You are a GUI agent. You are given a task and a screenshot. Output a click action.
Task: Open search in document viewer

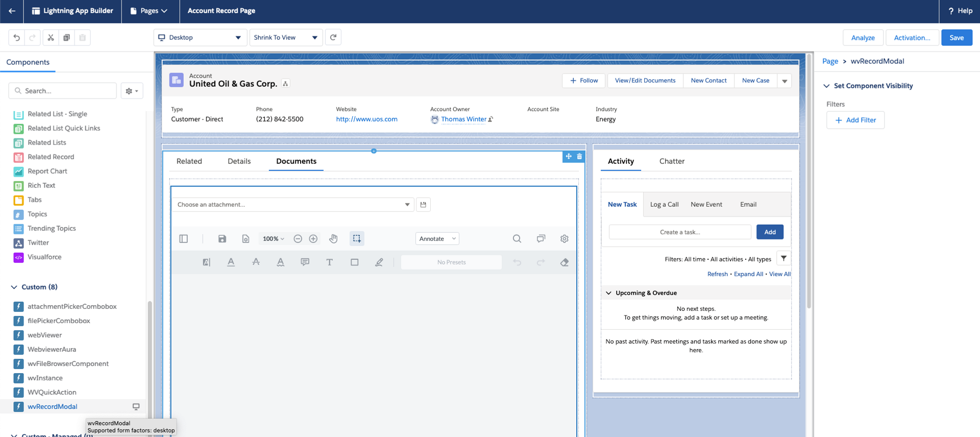click(x=517, y=238)
